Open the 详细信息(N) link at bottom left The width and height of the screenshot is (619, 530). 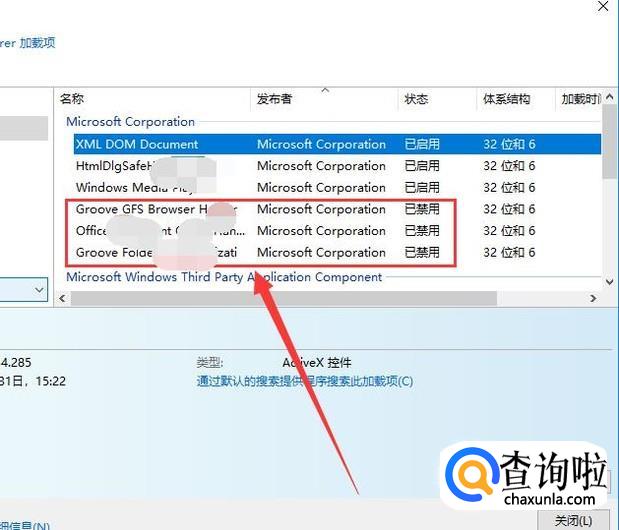24,525
